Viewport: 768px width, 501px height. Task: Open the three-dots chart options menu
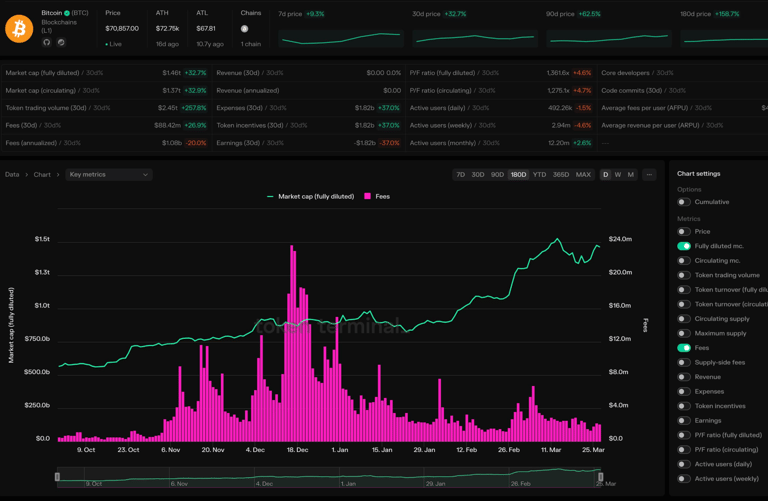click(649, 174)
